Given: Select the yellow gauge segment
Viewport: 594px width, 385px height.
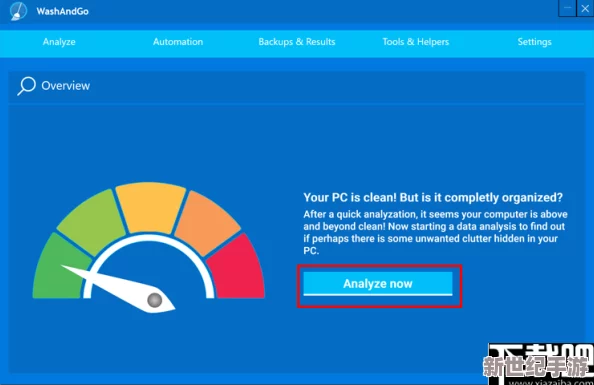Looking at the screenshot, I should pos(151,207).
